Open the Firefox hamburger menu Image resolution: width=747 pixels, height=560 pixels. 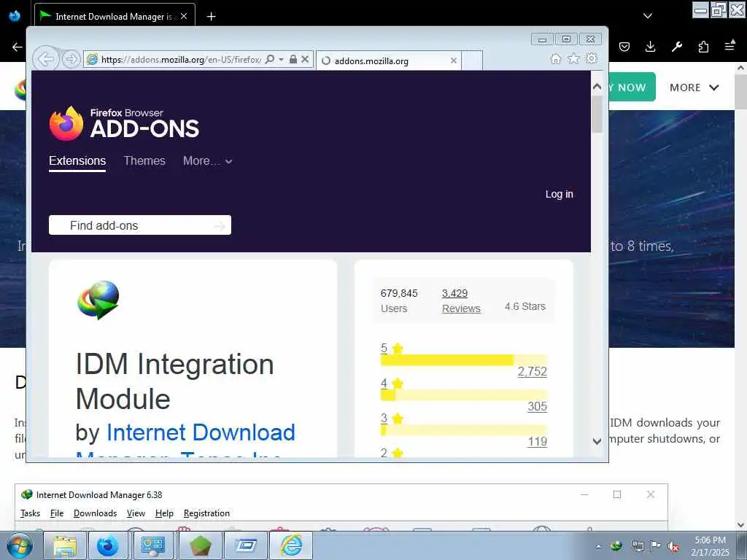point(729,46)
